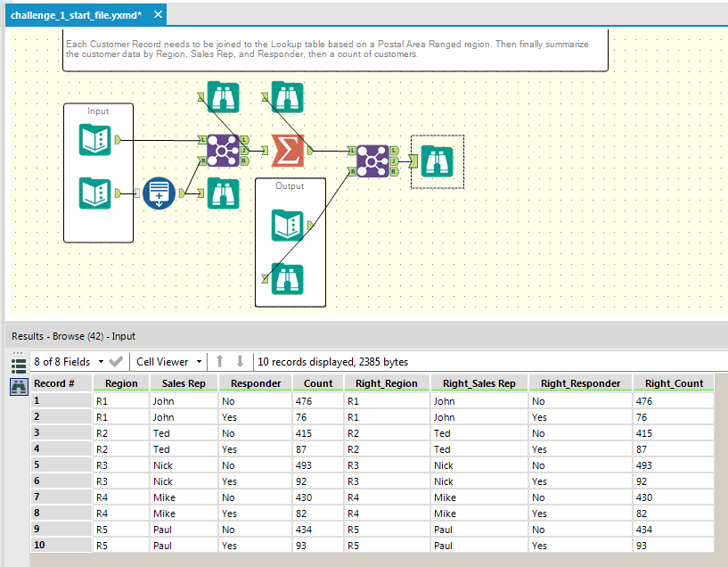Click the checkmark apply button in Results toolbar
The width and height of the screenshot is (728, 567).
coord(116,362)
